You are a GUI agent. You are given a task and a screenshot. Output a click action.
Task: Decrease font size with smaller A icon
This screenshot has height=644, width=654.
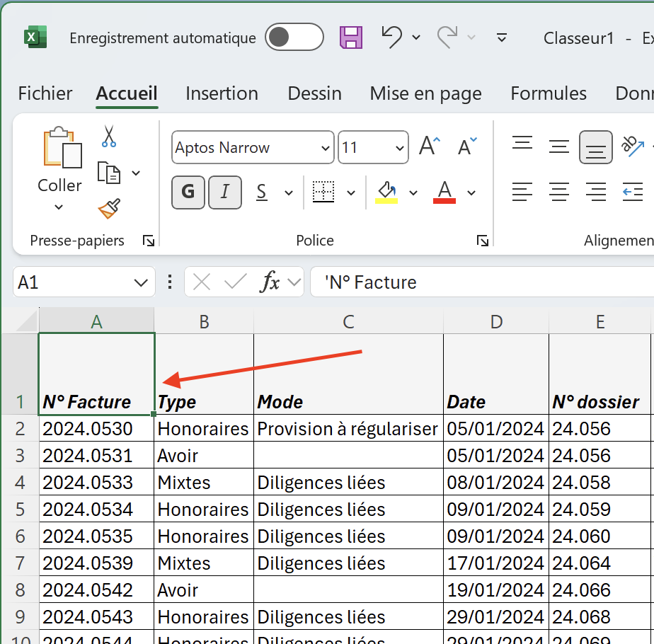pos(467,147)
